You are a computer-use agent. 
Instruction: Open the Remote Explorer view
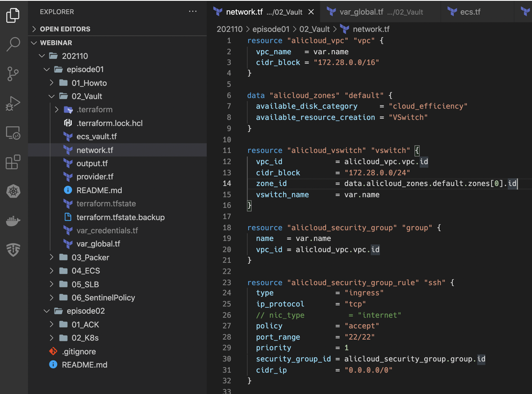[x=13, y=132]
